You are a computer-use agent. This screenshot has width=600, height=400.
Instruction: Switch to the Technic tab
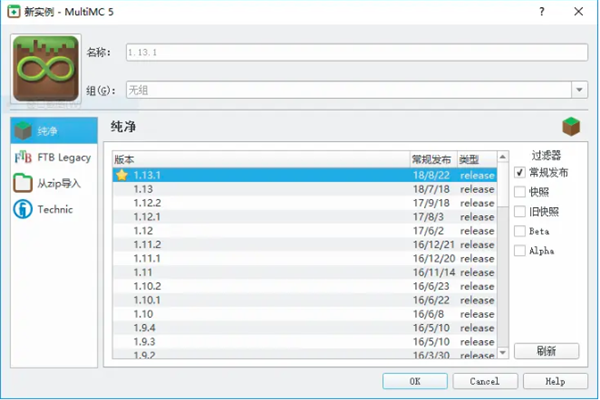click(x=54, y=209)
